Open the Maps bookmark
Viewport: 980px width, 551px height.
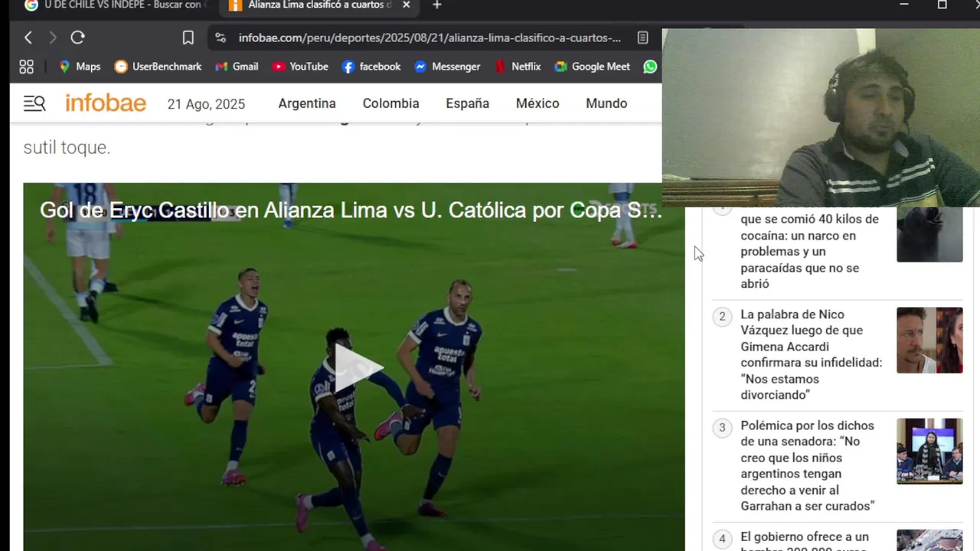80,67
